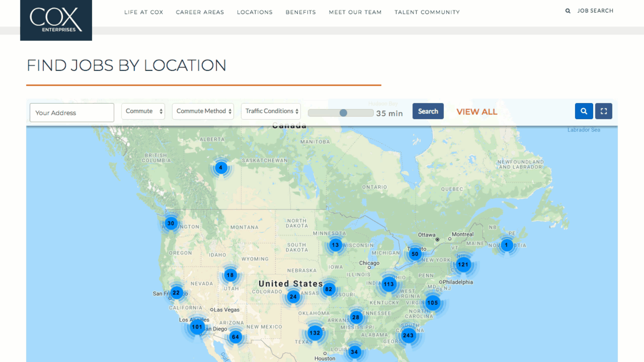Open the map cluster marker showing 18
The height and width of the screenshot is (362, 644).
pos(230,275)
